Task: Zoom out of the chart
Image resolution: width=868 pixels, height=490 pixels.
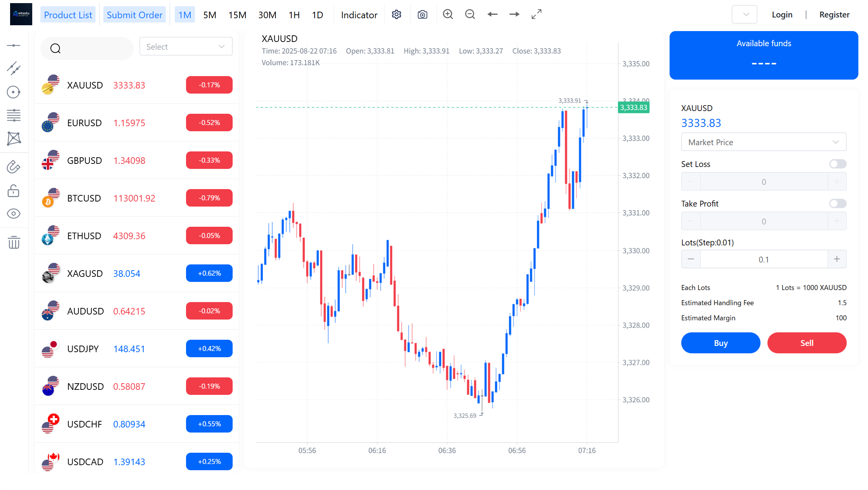Action: point(470,14)
